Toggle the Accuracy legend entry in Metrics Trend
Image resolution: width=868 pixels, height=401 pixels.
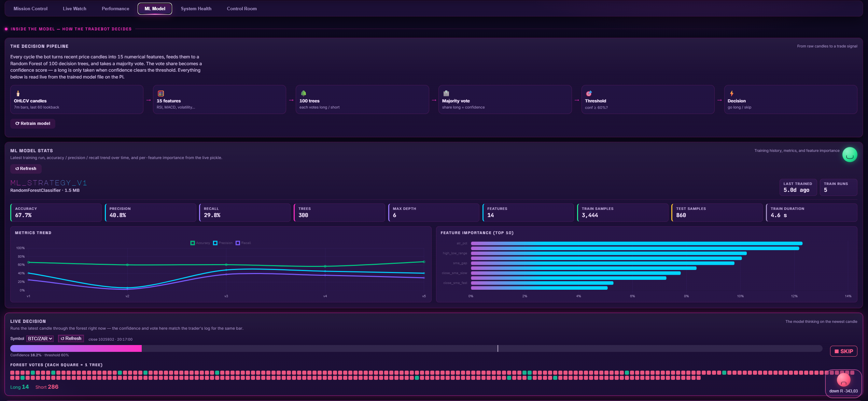point(200,243)
